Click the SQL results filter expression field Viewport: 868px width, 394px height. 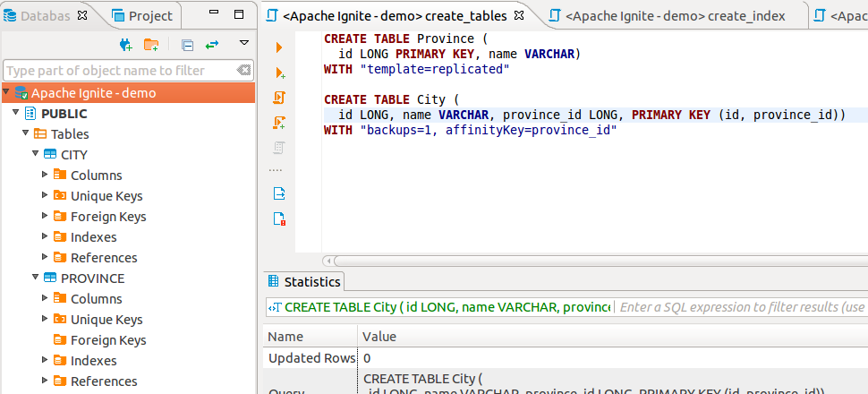click(741, 307)
